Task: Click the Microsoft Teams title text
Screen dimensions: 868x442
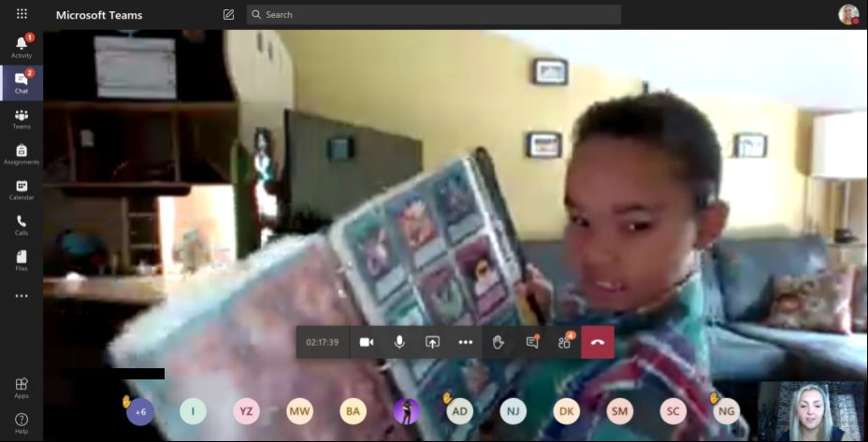Action: pyautogui.click(x=99, y=15)
